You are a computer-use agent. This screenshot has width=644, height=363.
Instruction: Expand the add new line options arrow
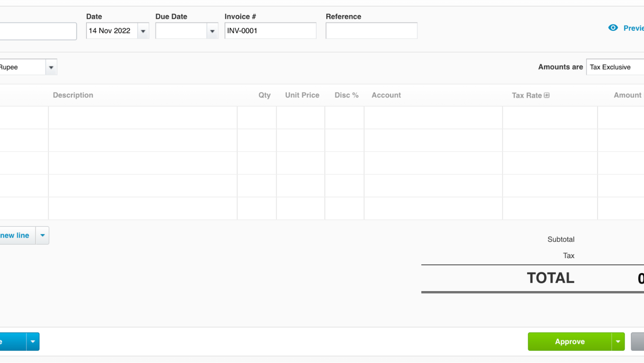(x=42, y=235)
